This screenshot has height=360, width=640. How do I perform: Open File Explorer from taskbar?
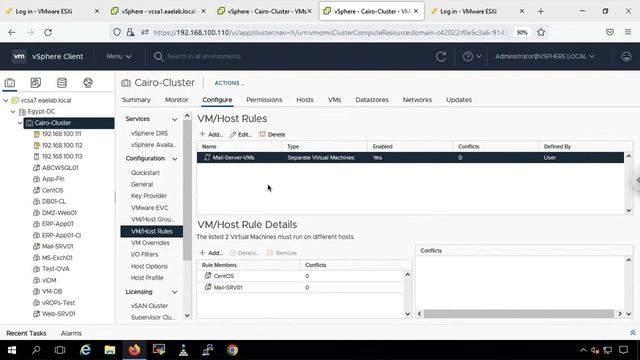tap(109, 350)
